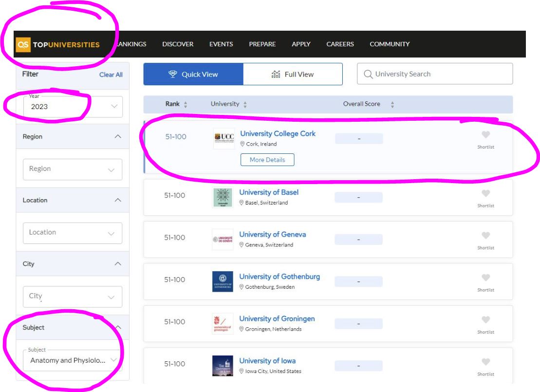The width and height of the screenshot is (540, 392).
Task: Open the Year 2023 dropdown
Action: [73, 107]
